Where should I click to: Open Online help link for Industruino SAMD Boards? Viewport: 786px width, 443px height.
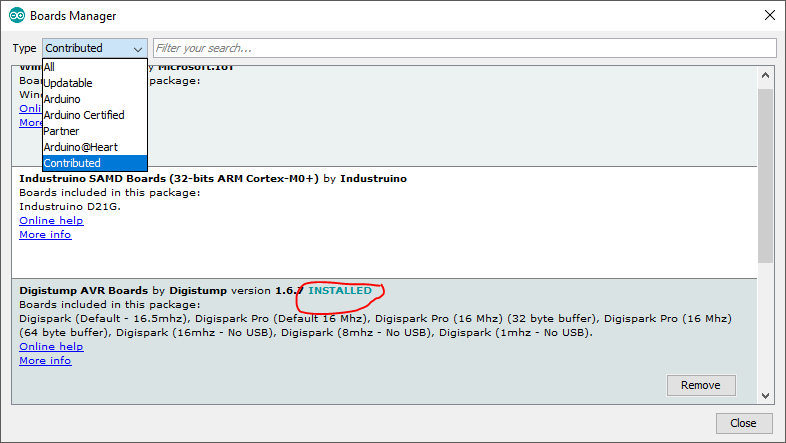click(x=51, y=220)
